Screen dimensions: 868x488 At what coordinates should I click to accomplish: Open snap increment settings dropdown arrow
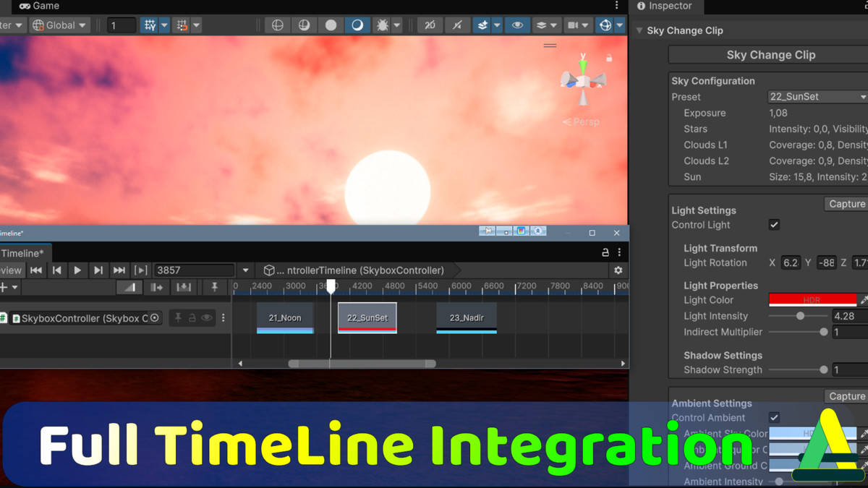pyautogui.click(x=196, y=25)
